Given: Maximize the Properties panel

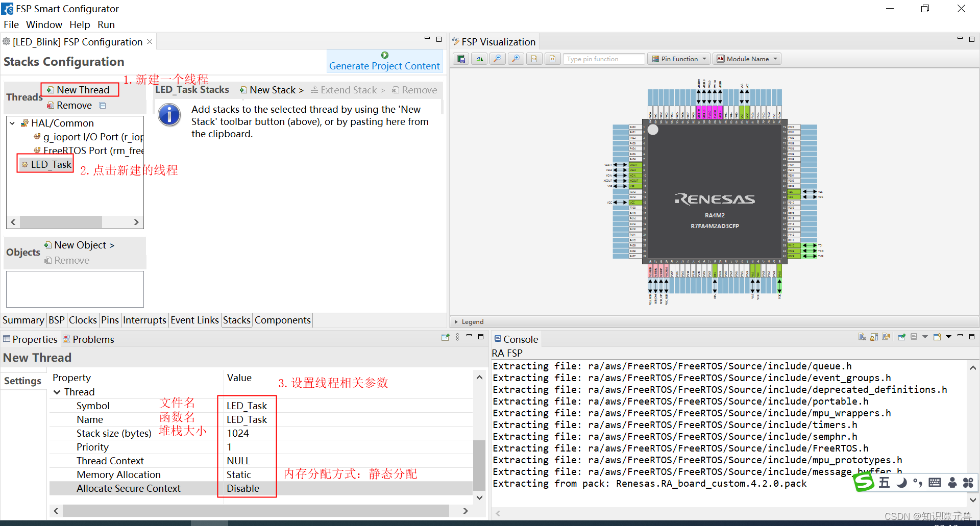Looking at the screenshot, I should (x=480, y=336).
